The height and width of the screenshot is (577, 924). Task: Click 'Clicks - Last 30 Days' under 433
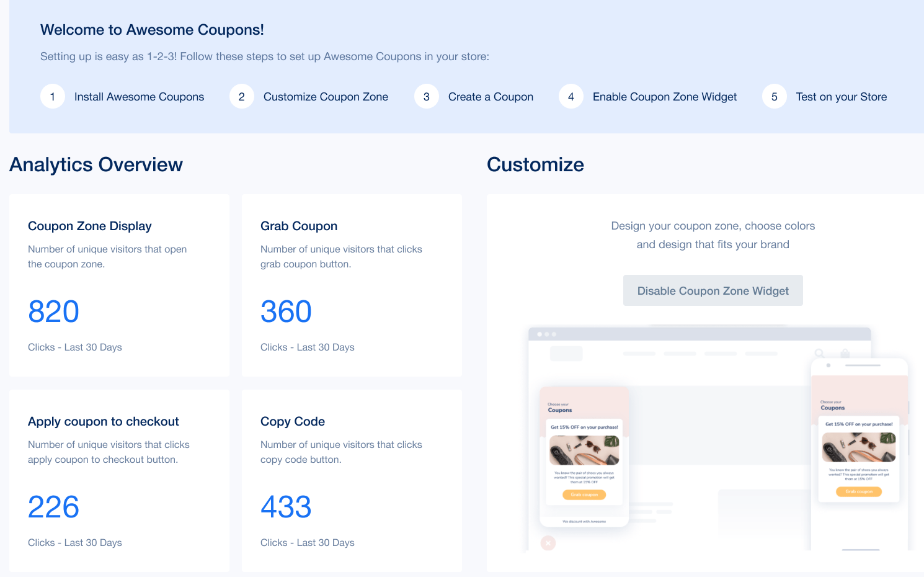click(x=308, y=543)
